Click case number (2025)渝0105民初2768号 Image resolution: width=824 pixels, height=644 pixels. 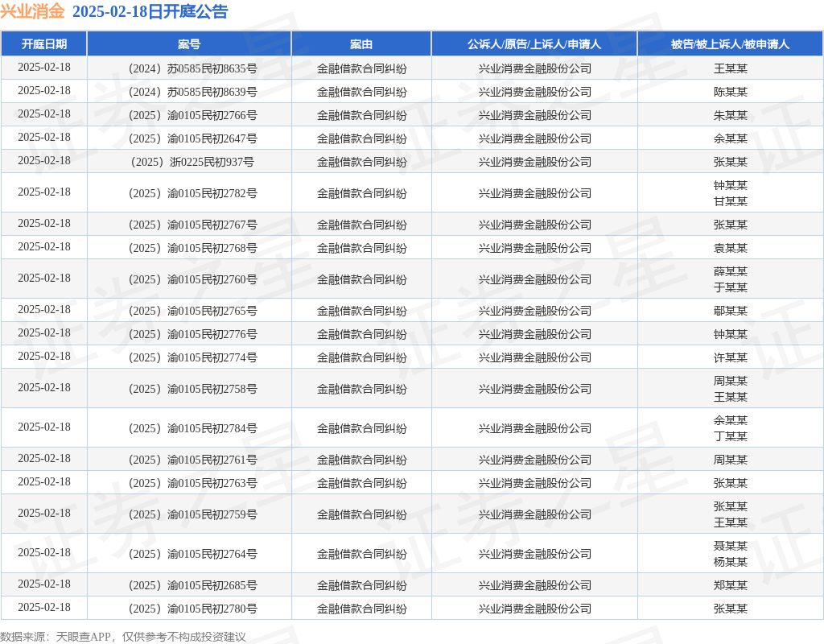tap(193, 248)
